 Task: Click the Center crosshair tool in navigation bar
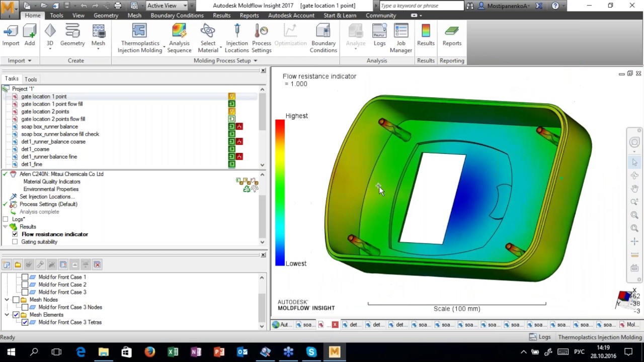coord(634,241)
